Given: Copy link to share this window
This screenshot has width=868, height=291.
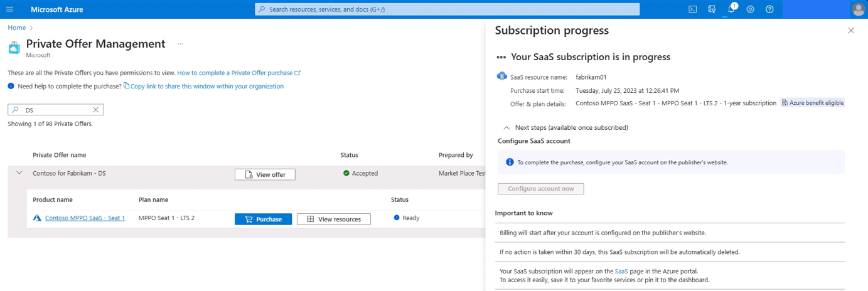Looking at the screenshot, I should click(207, 86).
